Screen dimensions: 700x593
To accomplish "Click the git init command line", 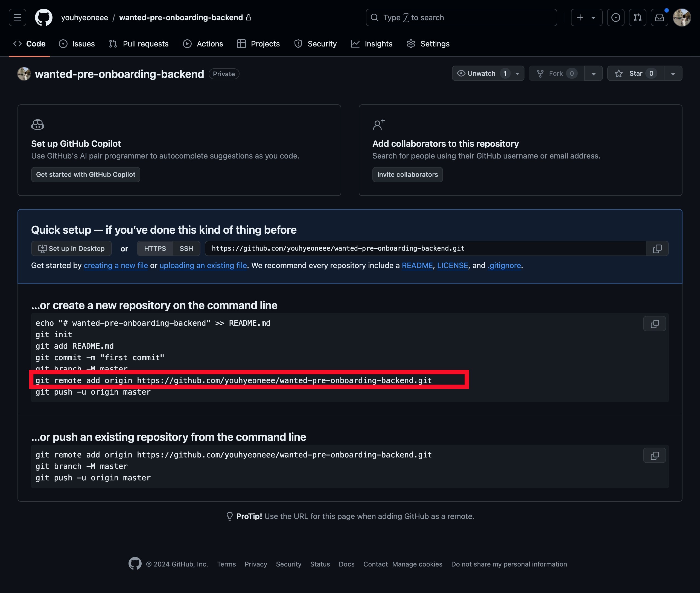I will point(54,334).
